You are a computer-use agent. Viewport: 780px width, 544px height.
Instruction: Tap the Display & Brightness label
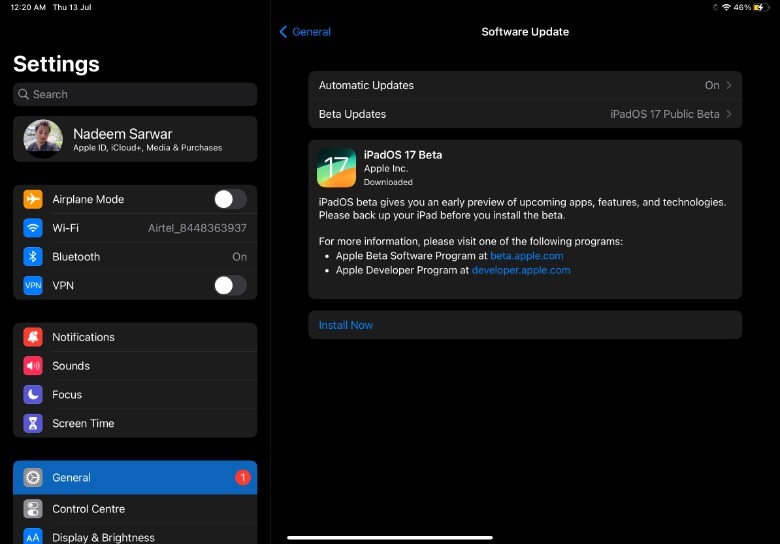[x=103, y=538]
